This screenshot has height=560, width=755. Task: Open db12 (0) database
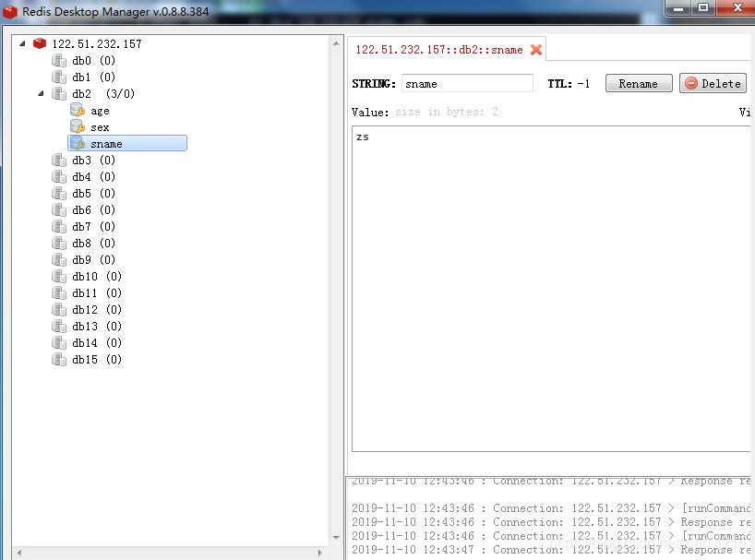point(97,310)
